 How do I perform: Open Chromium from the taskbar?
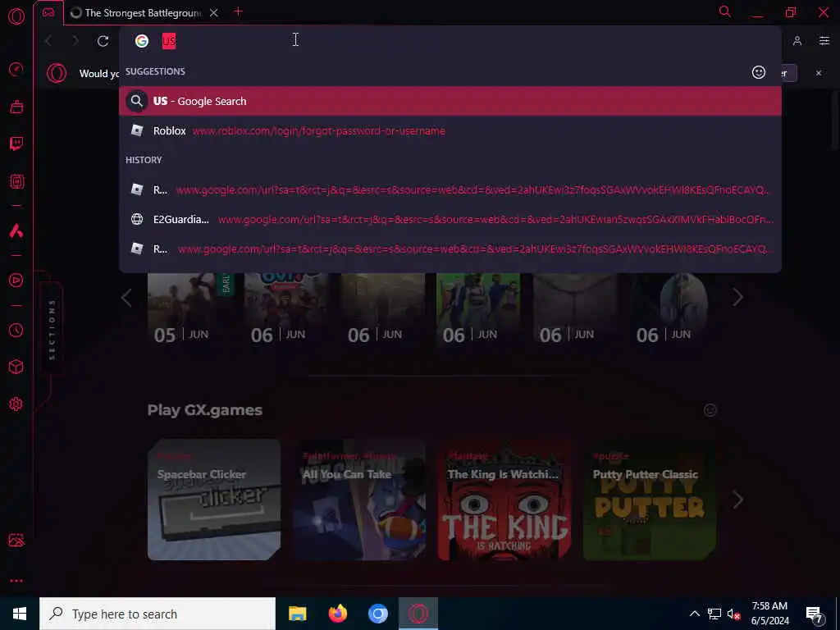(x=377, y=614)
